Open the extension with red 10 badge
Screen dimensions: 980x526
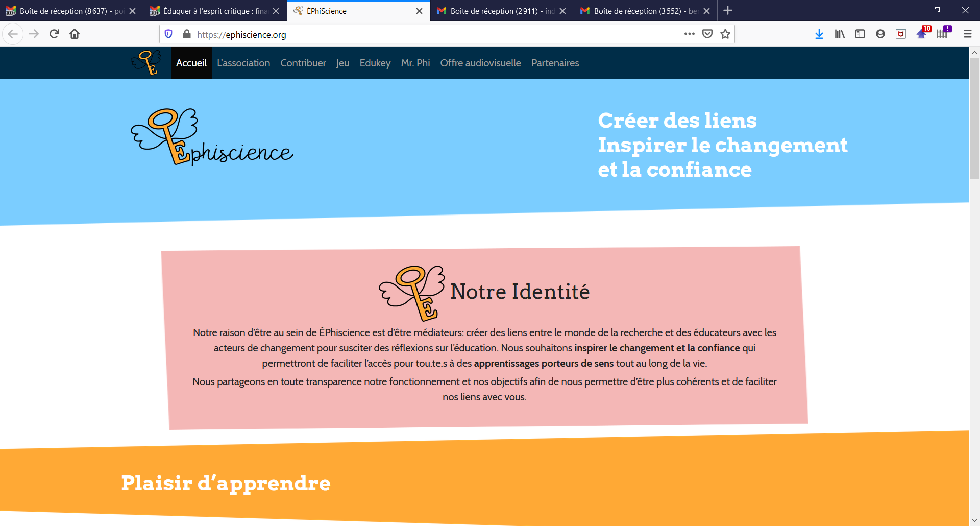(x=923, y=33)
